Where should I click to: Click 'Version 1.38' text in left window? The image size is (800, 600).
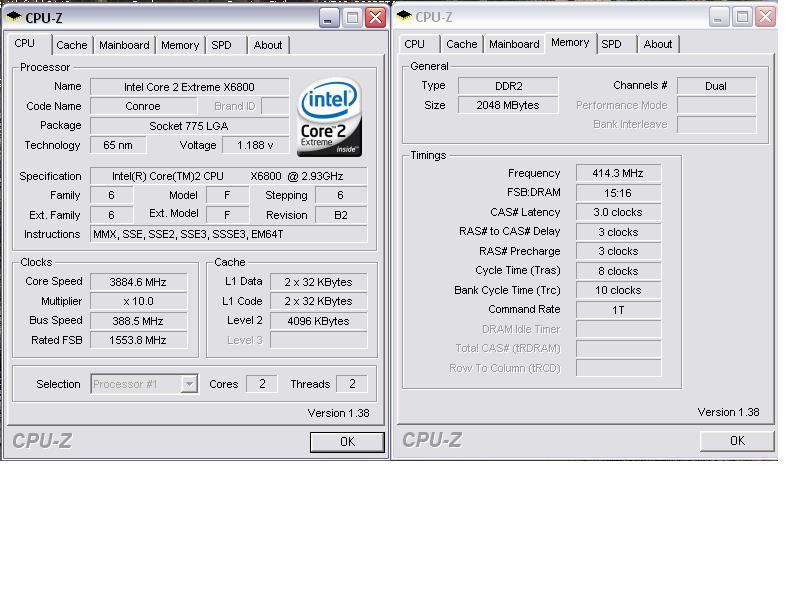(338, 413)
